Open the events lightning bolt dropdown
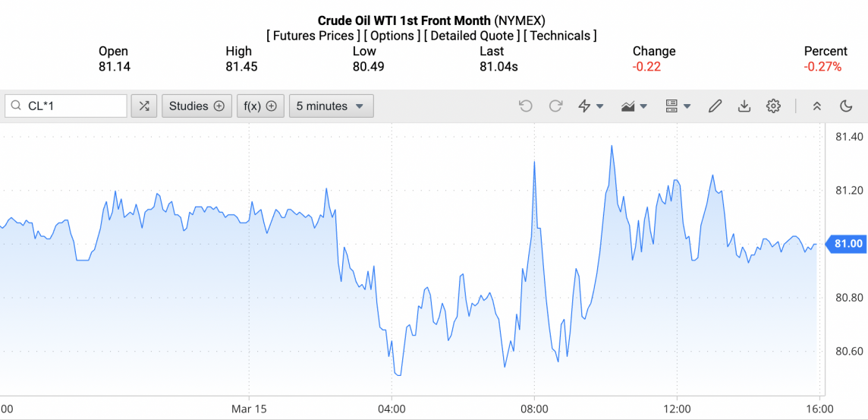 pos(590,106)
